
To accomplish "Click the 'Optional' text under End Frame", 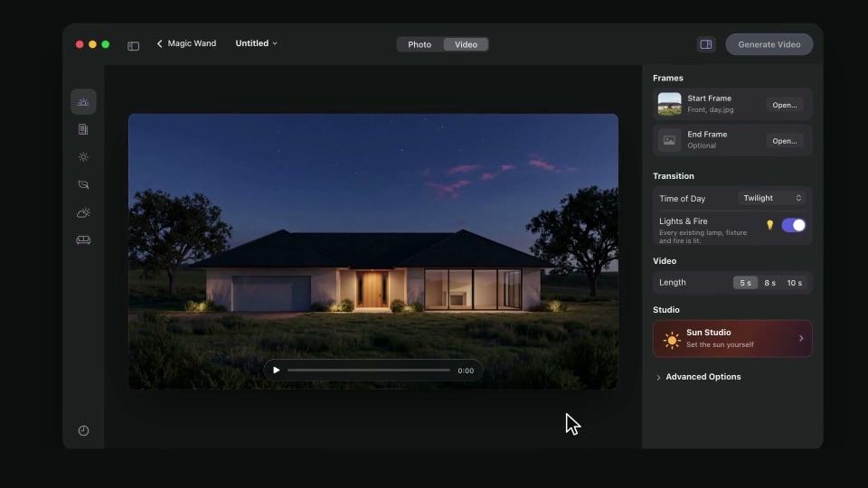I will point(702,145).
